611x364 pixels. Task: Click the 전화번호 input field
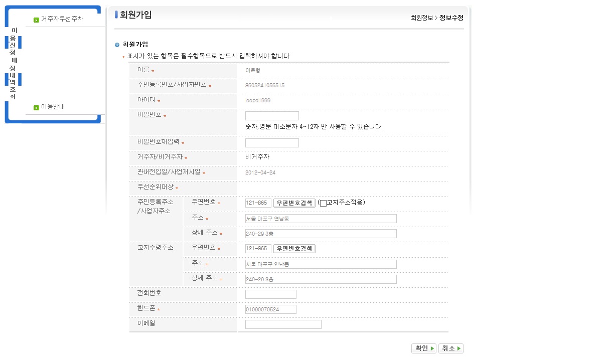[x=270, y=294]
